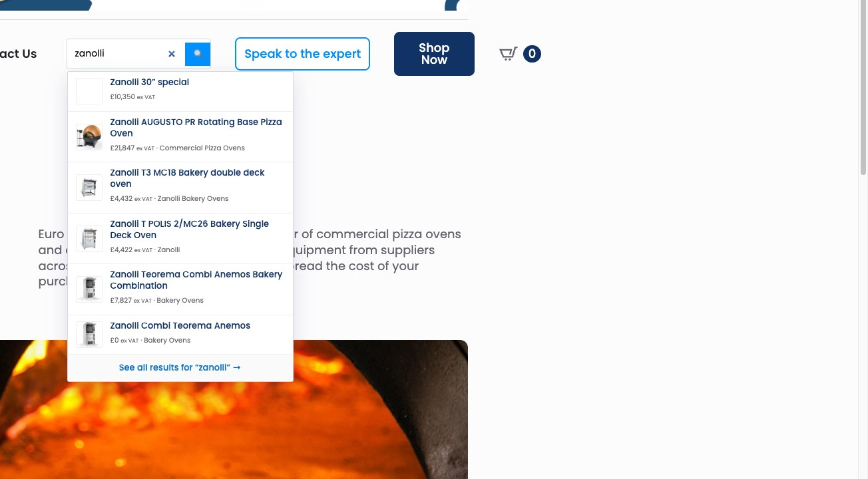Open the Zanolli Combi Teorema Anemos result
This screenshot has height=479, width=868.
pyautogui.click(x=180, y=335)
